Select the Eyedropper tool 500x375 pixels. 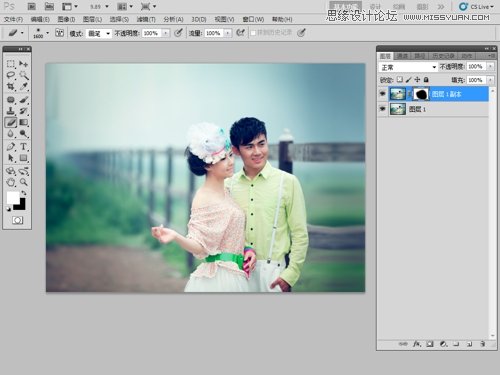point(23,86)
